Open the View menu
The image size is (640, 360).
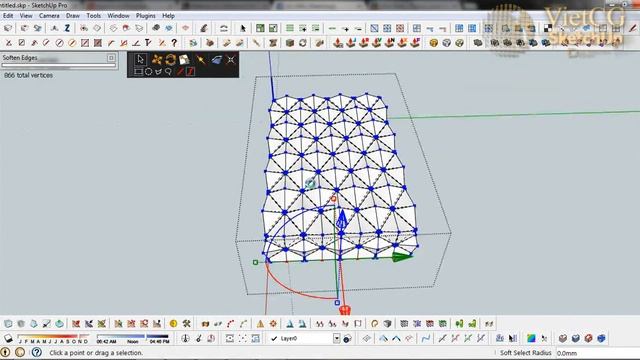point(26,16)
